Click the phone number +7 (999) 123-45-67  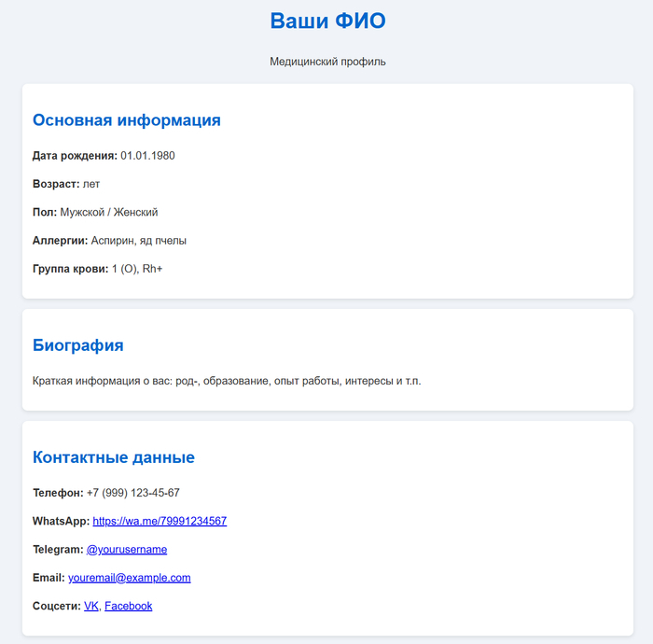132,493
